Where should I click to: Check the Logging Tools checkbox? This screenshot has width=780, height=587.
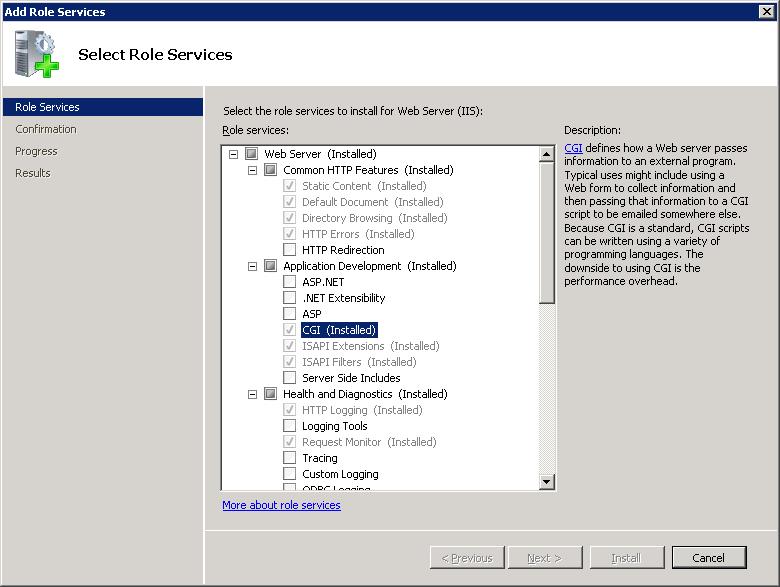click(290, 425)
